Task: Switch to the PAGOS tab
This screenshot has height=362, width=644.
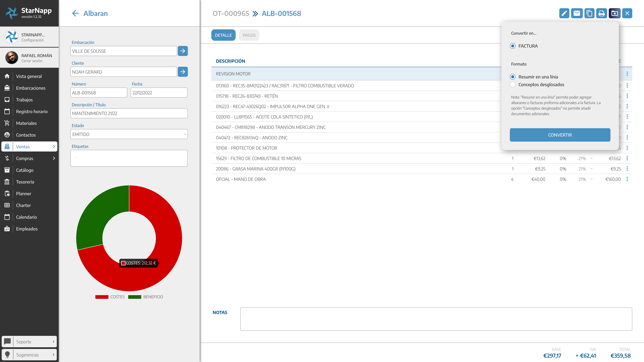Action: 249,35
